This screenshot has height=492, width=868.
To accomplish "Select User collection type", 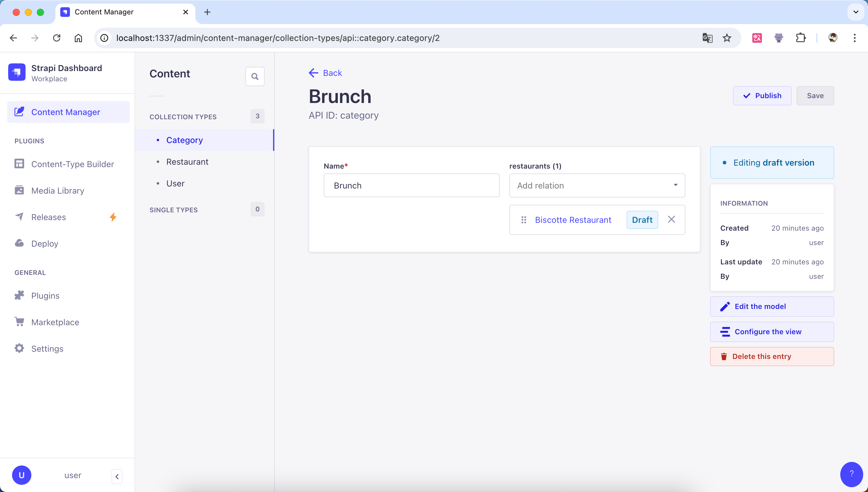I will (175, 183).
